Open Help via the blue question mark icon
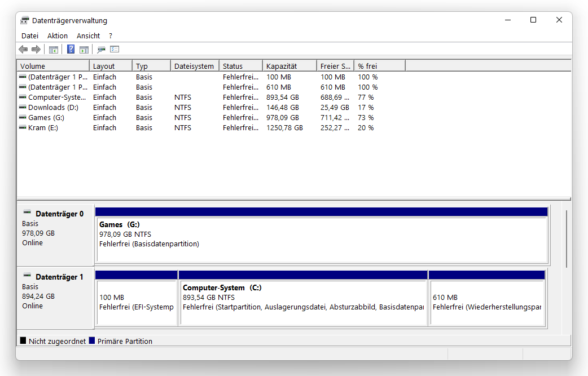The height and width of the screenshot is (376, 588). coord(71,49)
